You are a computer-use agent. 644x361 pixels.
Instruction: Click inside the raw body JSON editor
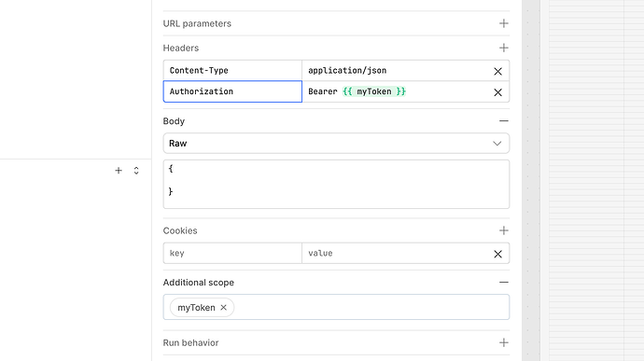tap(336, 184)
